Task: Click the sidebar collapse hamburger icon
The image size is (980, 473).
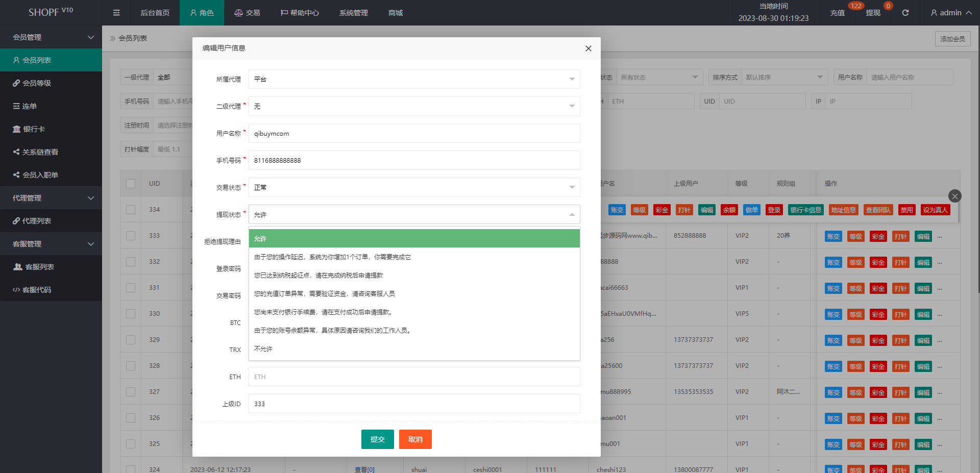Action: (116, 13)
